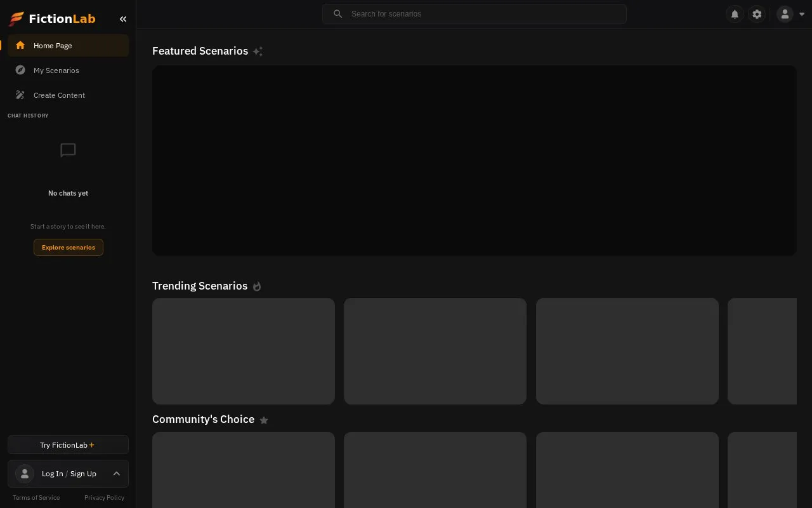Click the FictionLab flame logo
The height and width of the screenshot is (508, 812).
(x=16, y=19)
